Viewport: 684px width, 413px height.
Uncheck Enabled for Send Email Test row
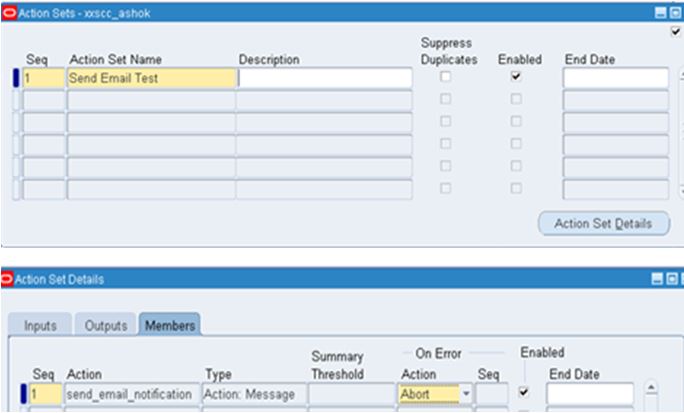(x=516, y=77)
